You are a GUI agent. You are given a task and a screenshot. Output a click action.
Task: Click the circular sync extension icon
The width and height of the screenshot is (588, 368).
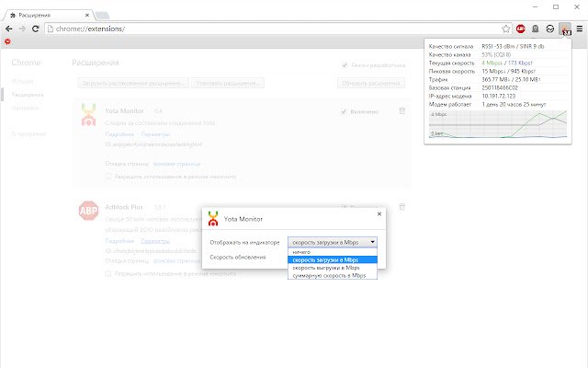[x=549, y=29]
